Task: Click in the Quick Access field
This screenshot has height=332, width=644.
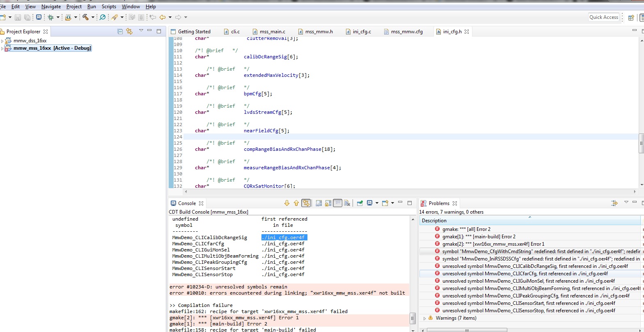Action: (603, 17)
